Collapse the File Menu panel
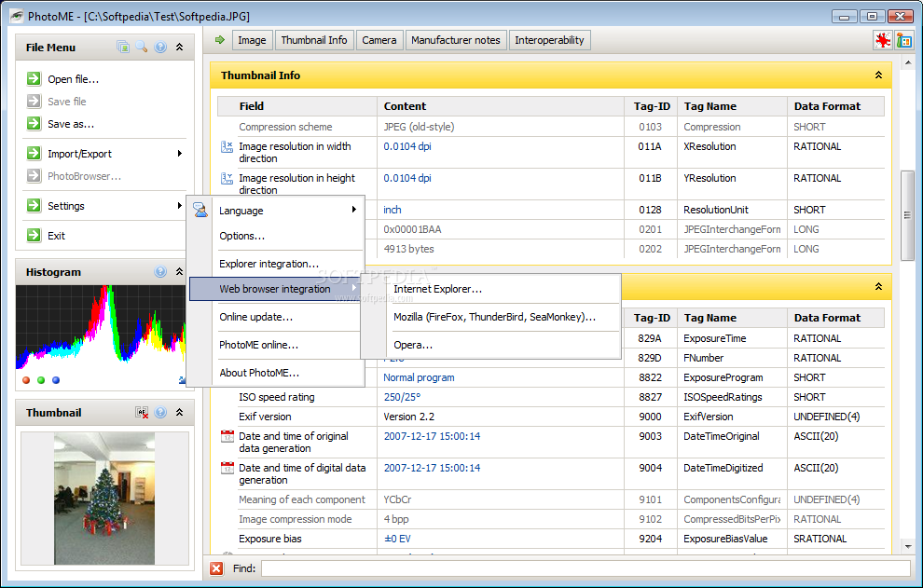The image size is (923, 588). 180,47
